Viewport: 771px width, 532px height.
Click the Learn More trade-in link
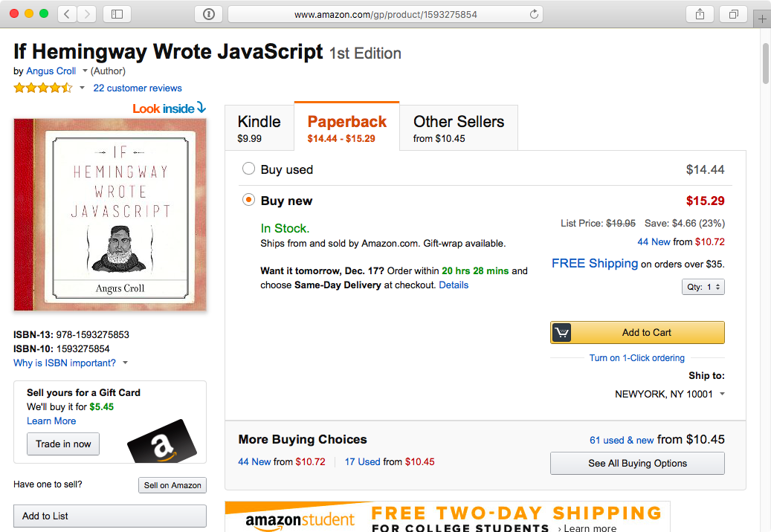coord(51,421)
